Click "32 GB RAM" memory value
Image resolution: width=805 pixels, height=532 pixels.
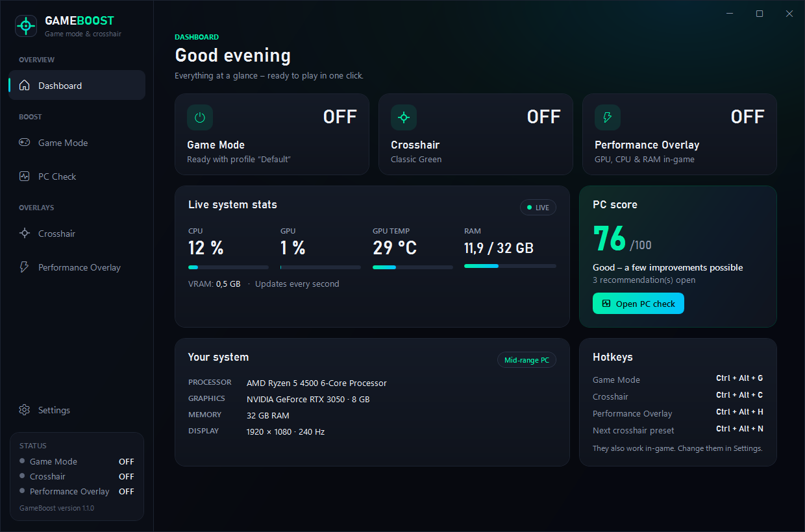[267, 415]
